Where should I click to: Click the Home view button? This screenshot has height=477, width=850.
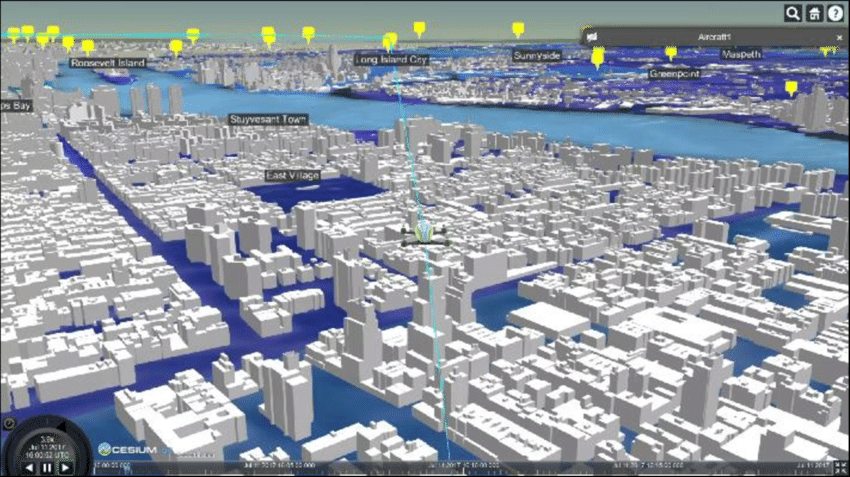pyautogui.click(x=814, y=13)
